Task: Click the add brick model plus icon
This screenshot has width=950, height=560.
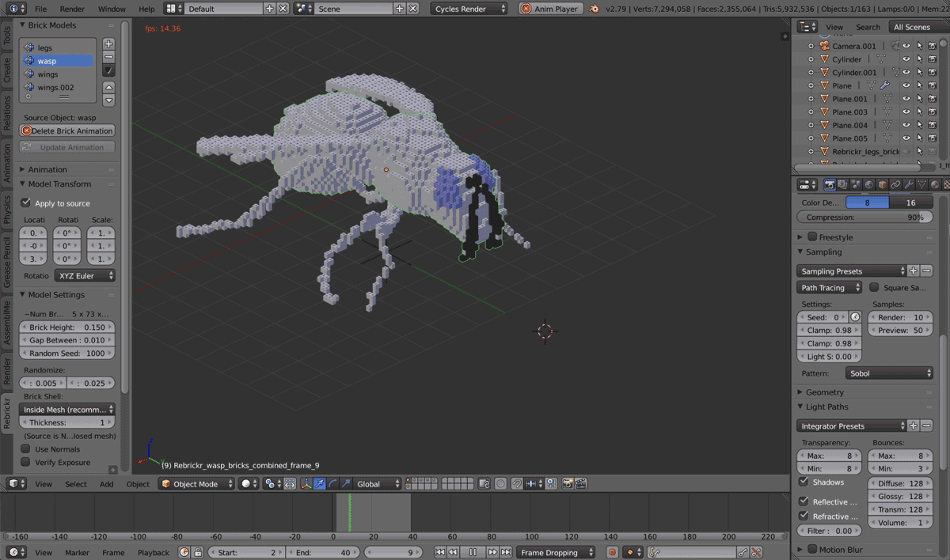Action: pos(109,44)
